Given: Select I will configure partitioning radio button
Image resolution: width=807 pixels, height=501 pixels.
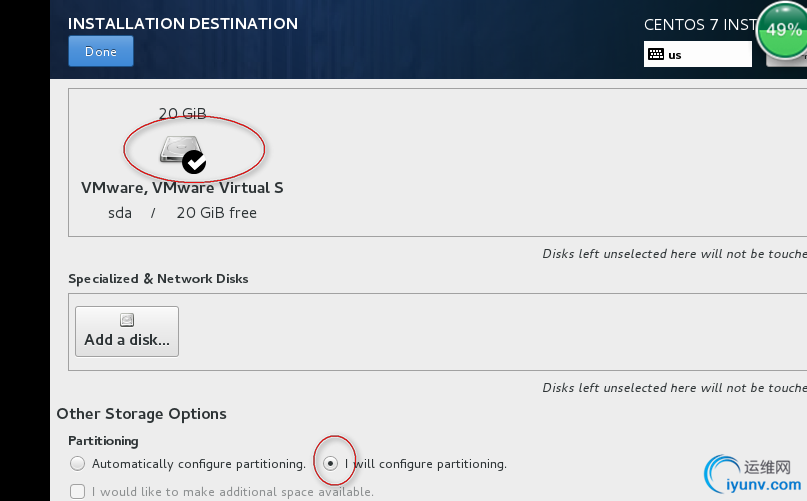Looking at the screenshot, I should pos(330,463).
